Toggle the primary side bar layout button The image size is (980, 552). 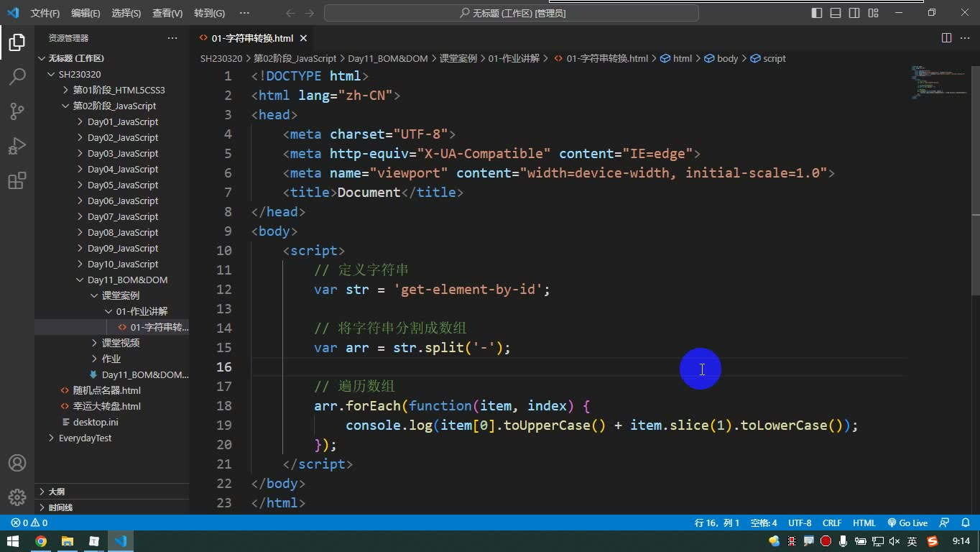click(x=817, y=13)
